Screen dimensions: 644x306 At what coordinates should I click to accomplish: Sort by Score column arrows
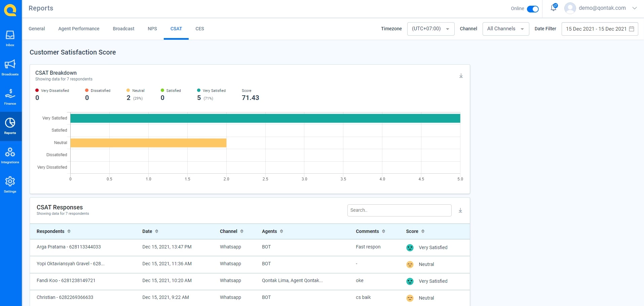(x=423, y=231)
